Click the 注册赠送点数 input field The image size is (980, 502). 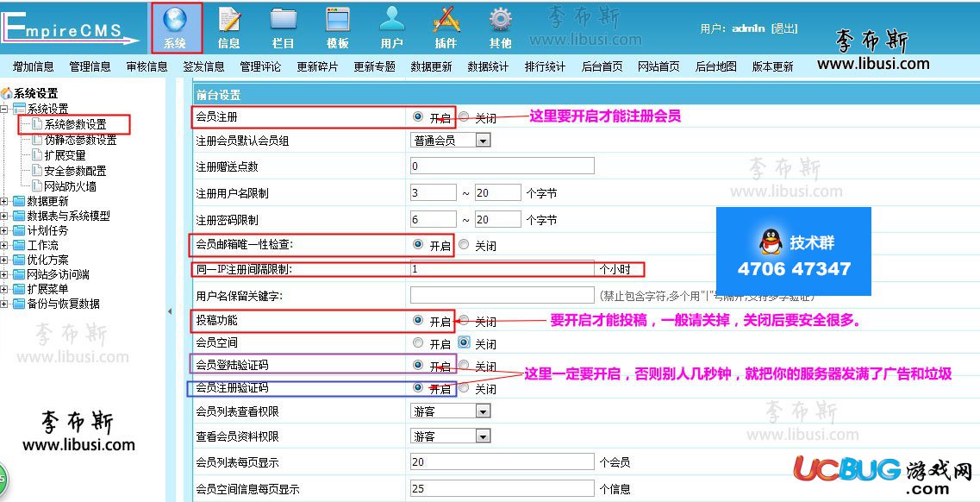click(502, 166)
